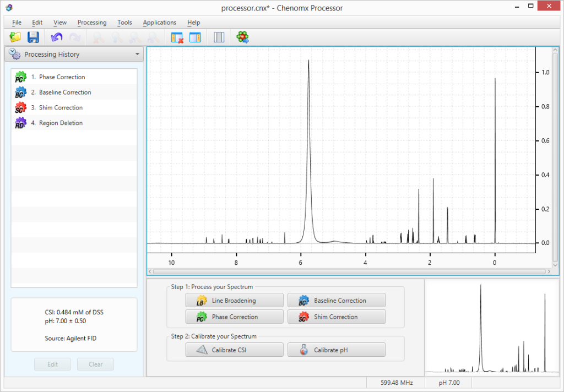Image resolution: width=564 pixels, height=392 pixels.
Task: Click the Line Broadening button
Action: point(234,301)
